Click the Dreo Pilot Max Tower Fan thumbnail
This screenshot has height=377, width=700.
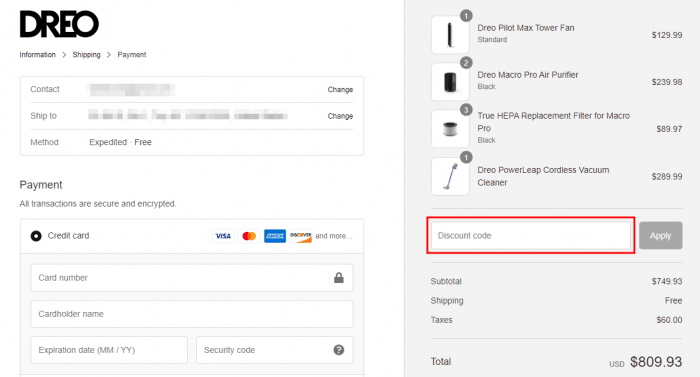pos(450,35)
